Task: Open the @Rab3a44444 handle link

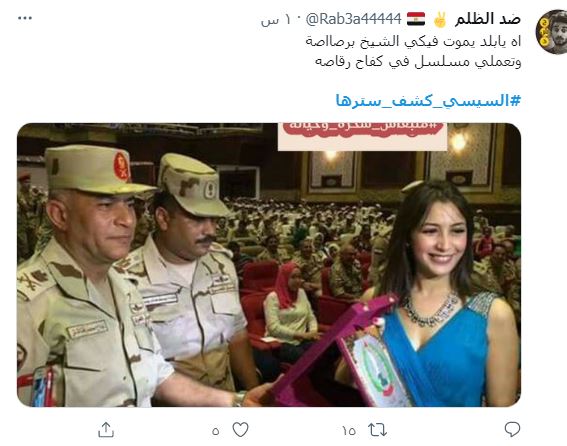Action: pos(353,19)
